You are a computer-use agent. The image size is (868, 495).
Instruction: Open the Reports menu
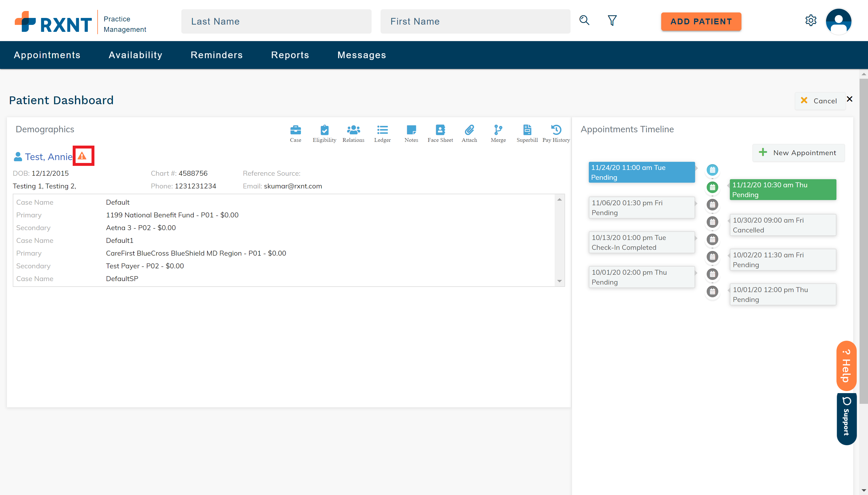coord(290,55)
